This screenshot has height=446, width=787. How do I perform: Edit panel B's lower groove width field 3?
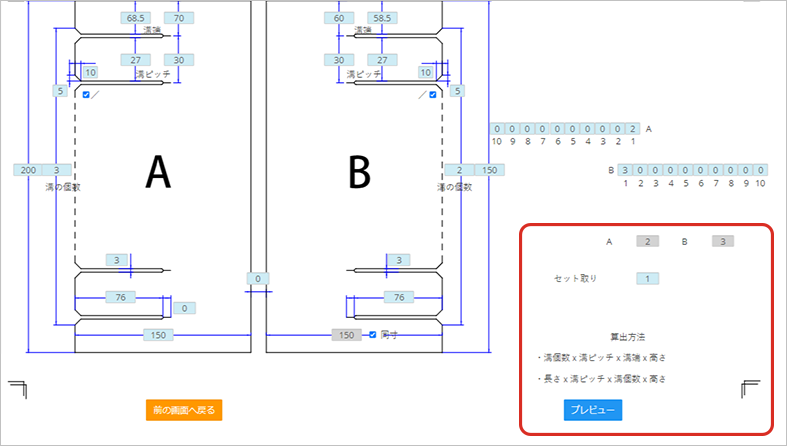click(399, 260)
